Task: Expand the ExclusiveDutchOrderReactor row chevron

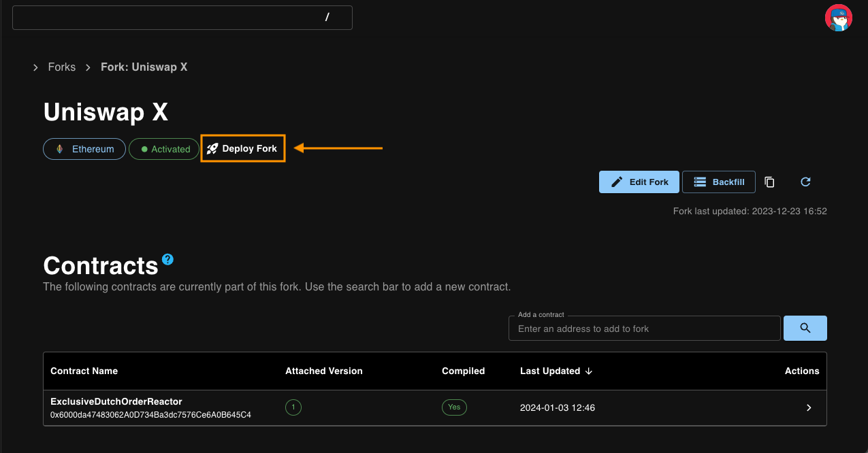Action: [809, 407]
